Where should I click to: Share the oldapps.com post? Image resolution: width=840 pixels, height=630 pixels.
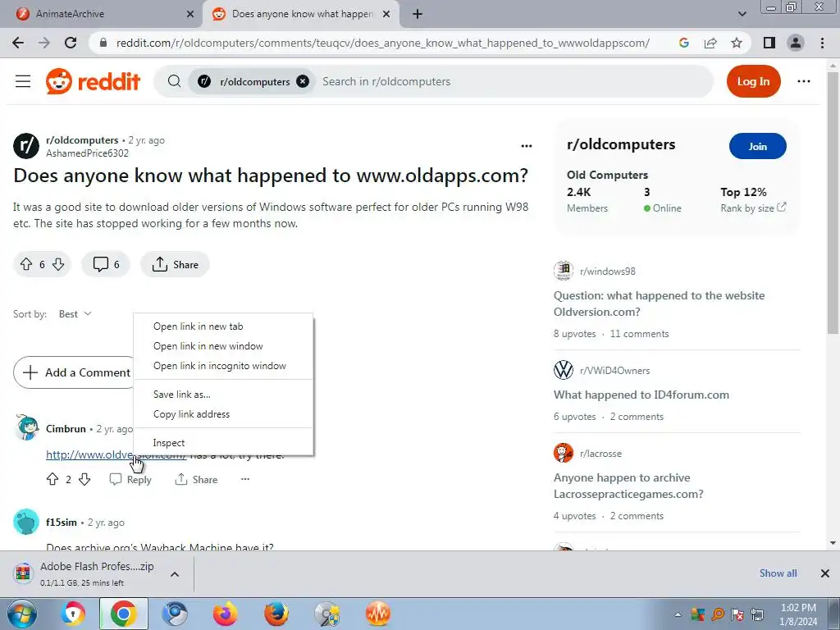[x=176, y=264]
